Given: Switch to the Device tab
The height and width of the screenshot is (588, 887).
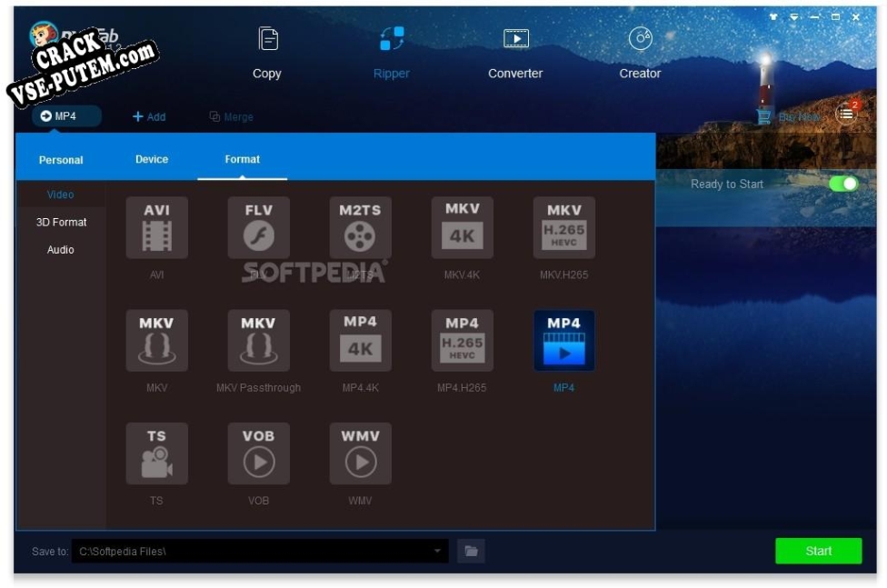Looking at the screenshot, I should point(152,159).
